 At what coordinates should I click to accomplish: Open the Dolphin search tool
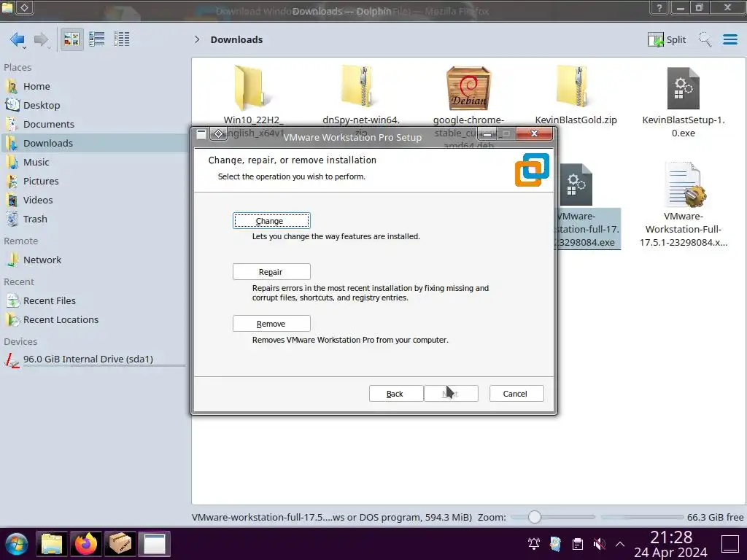point(705,39)
